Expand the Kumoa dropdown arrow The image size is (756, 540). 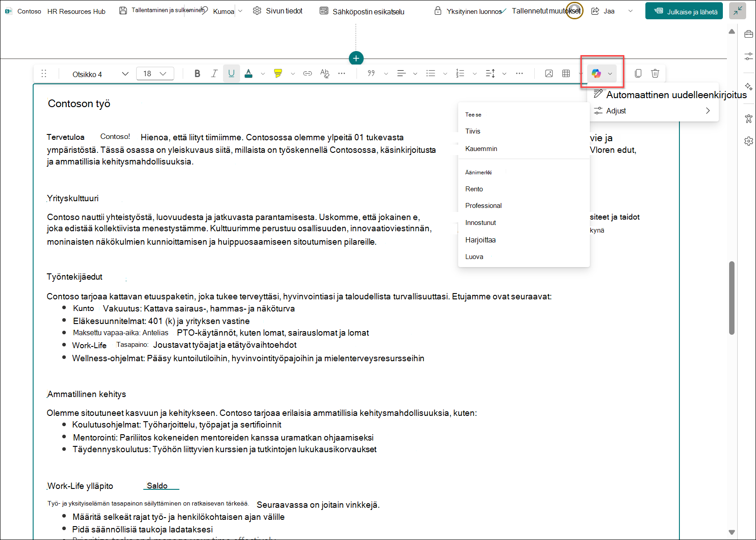point(241,11)
